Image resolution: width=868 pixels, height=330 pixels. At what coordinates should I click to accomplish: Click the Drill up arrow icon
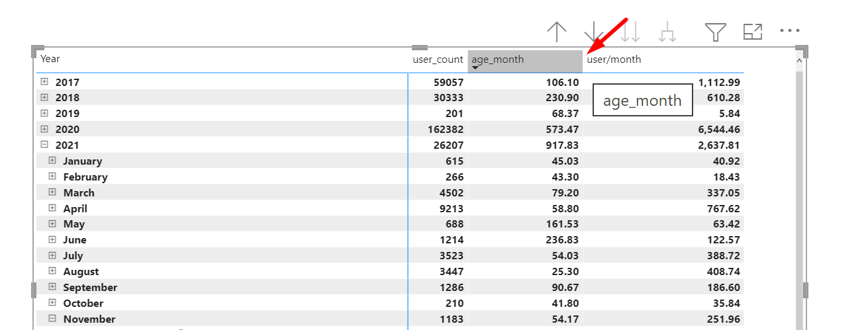point(557,31)
